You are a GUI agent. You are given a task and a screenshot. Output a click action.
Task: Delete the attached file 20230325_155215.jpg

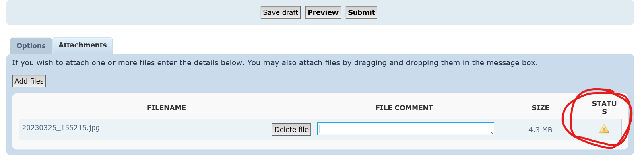coord(291,130)
